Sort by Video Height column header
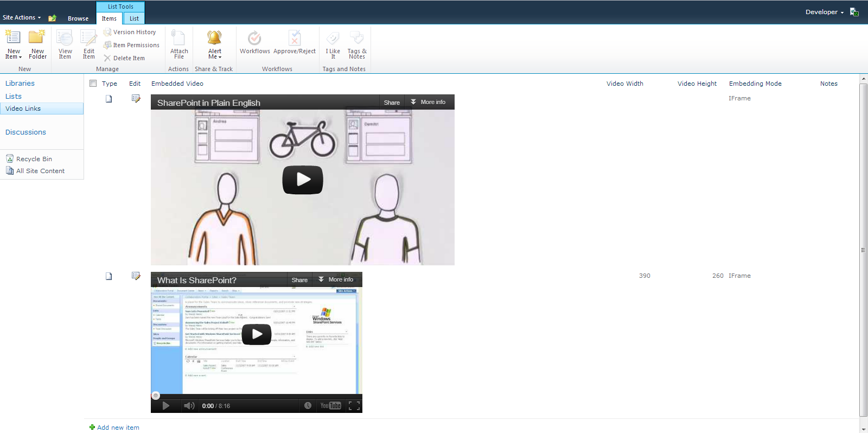Viewport: 868px width, 433px height. [x=697, y=84]
